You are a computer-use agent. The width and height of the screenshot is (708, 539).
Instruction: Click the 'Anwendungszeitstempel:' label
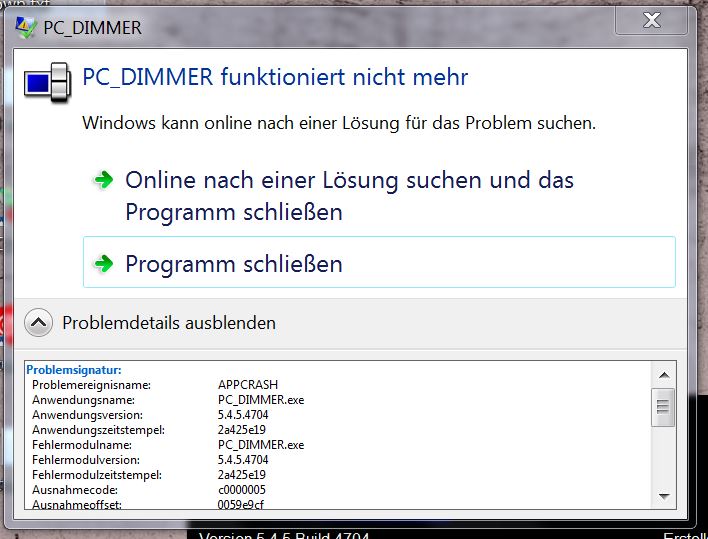pos(98,429)
